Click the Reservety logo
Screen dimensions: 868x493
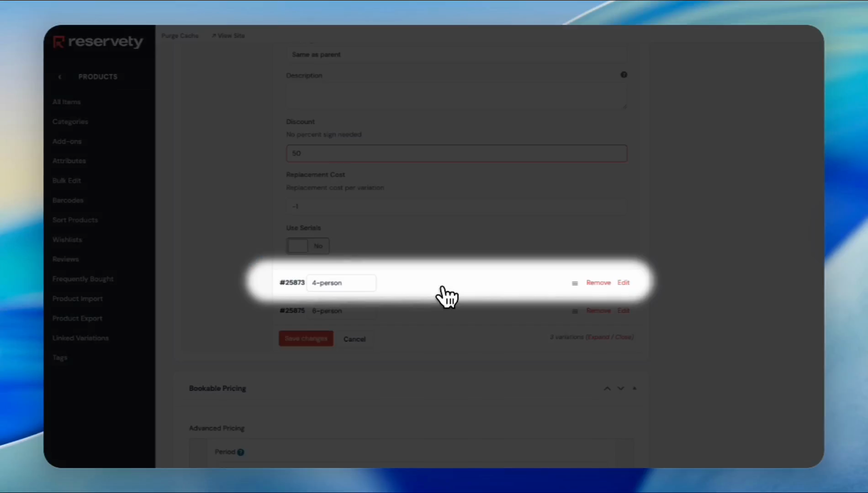[x=98, y=42]
